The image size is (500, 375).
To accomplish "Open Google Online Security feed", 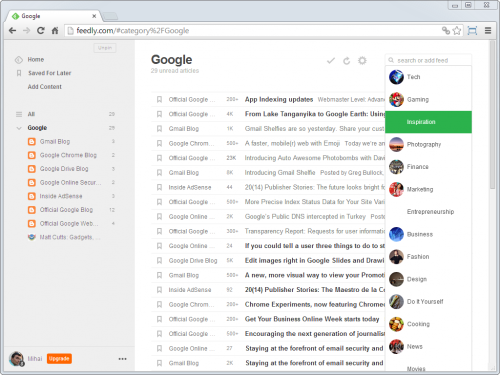I will (x=70, y=183).
